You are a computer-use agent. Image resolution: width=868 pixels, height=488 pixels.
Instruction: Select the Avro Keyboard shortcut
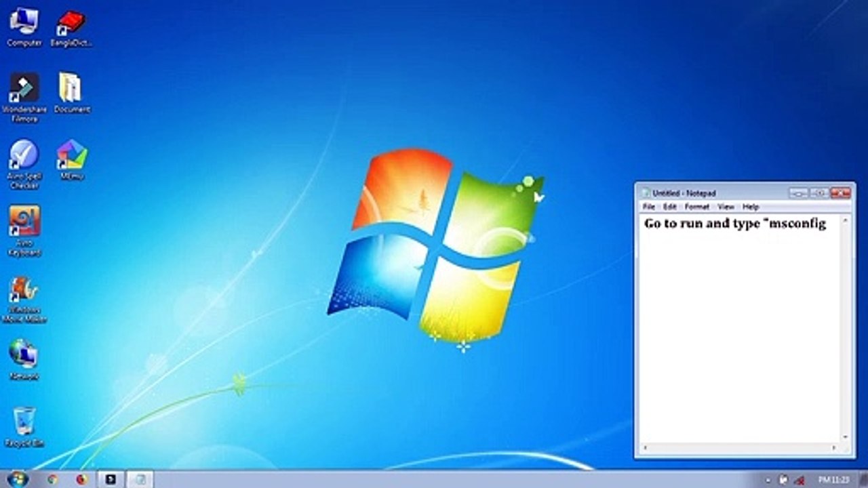(x=24, y=231)
